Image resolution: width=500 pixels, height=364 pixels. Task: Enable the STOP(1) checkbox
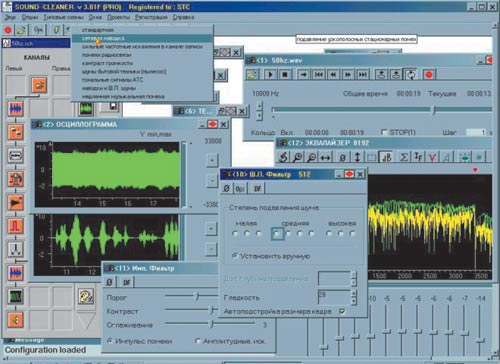tap(384, 132)
